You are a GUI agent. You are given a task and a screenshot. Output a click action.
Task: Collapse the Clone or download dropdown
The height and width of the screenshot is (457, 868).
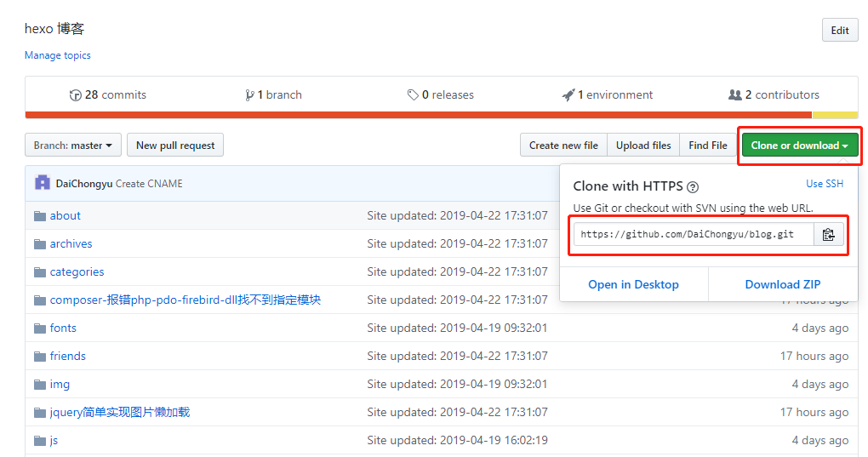point(799,146)
